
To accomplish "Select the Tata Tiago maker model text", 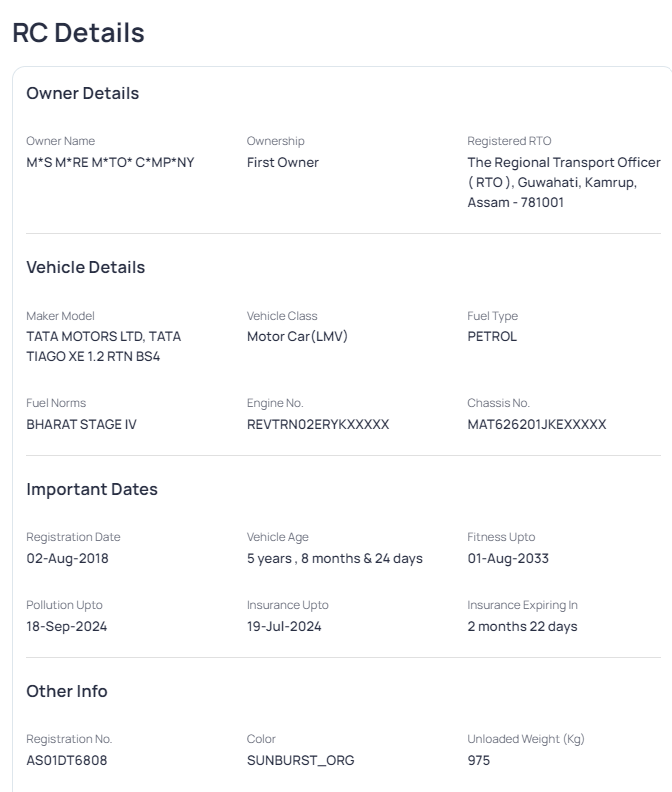I will pyautogui.click(x=103, y=346).
